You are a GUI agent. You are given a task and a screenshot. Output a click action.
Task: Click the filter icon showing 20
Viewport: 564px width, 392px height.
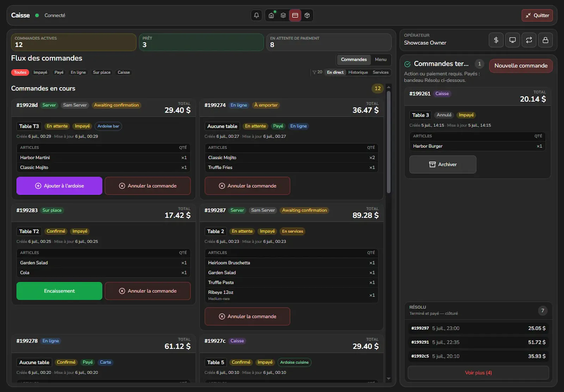tap(317, 72)
